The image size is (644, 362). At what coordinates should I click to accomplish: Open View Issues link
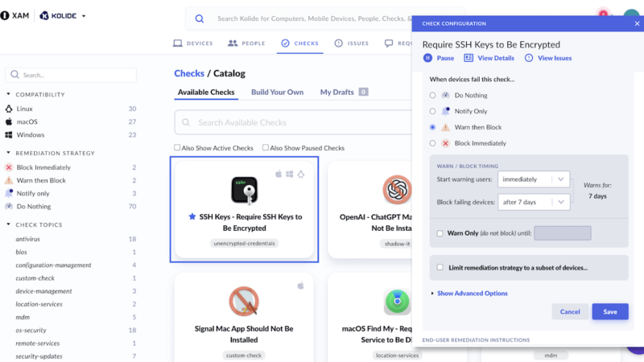click(x=548, y=58)
